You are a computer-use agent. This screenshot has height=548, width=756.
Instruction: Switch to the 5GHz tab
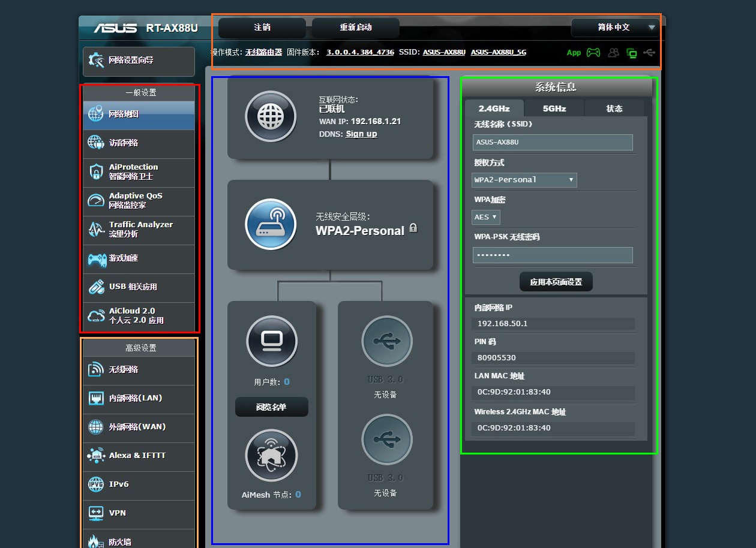point(554,109)
